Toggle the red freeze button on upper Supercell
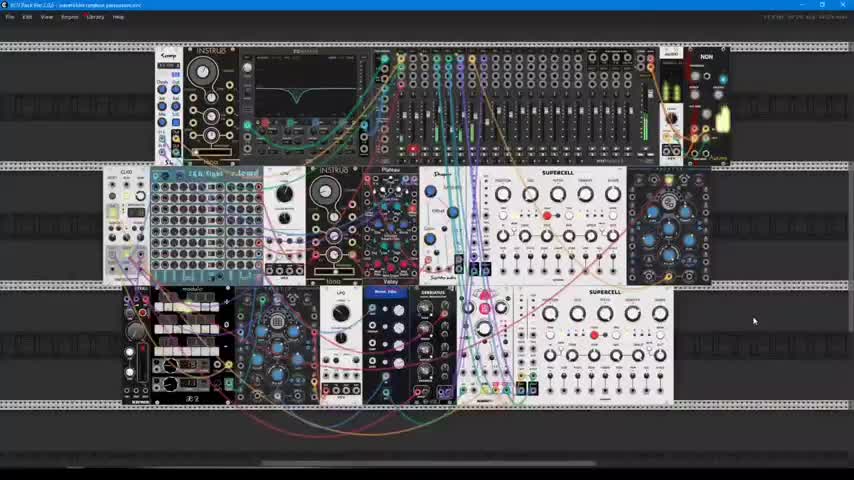 point(547,216)
